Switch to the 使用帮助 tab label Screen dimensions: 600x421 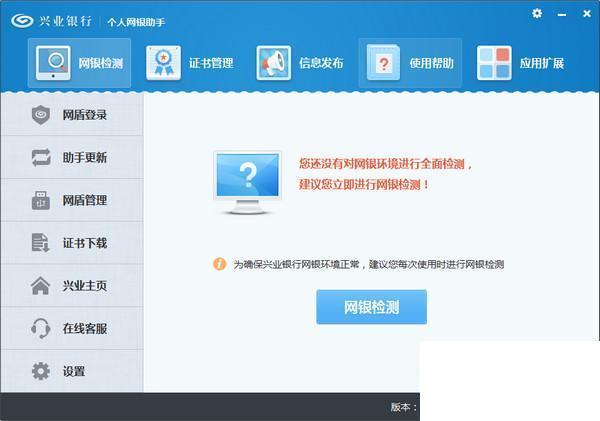tap(431, 63)
